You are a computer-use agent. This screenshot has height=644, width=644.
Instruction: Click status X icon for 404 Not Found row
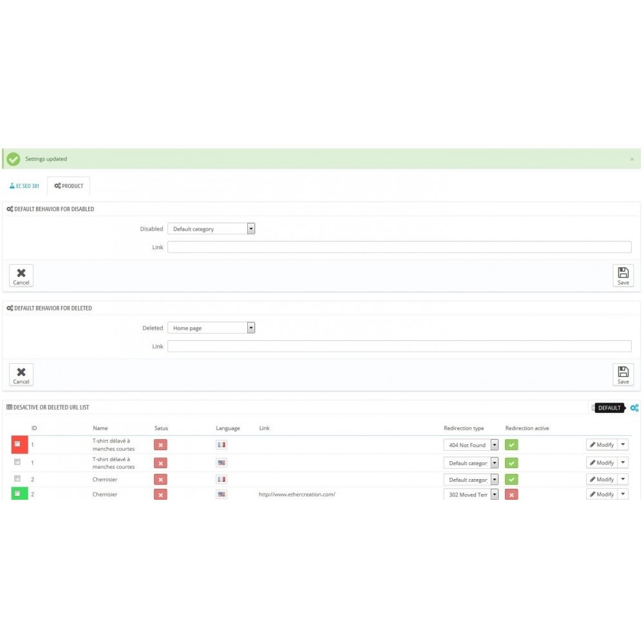[x=160, y=445]
